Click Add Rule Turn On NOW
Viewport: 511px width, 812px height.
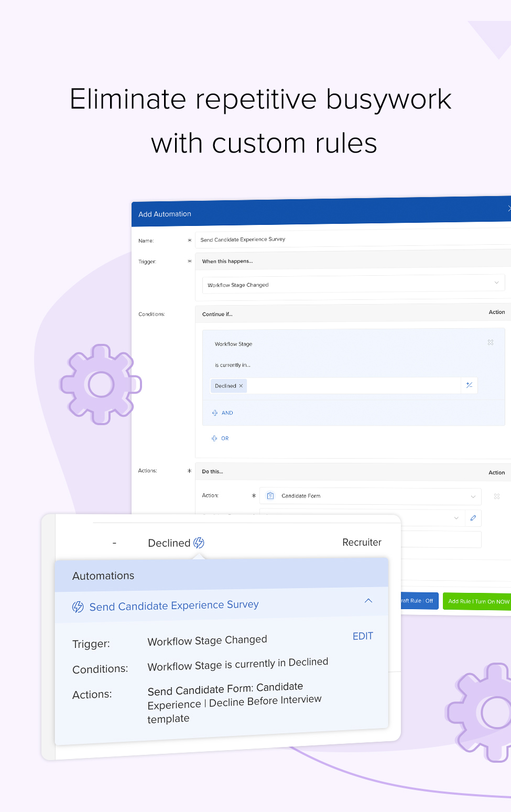[x=478, y=601]
